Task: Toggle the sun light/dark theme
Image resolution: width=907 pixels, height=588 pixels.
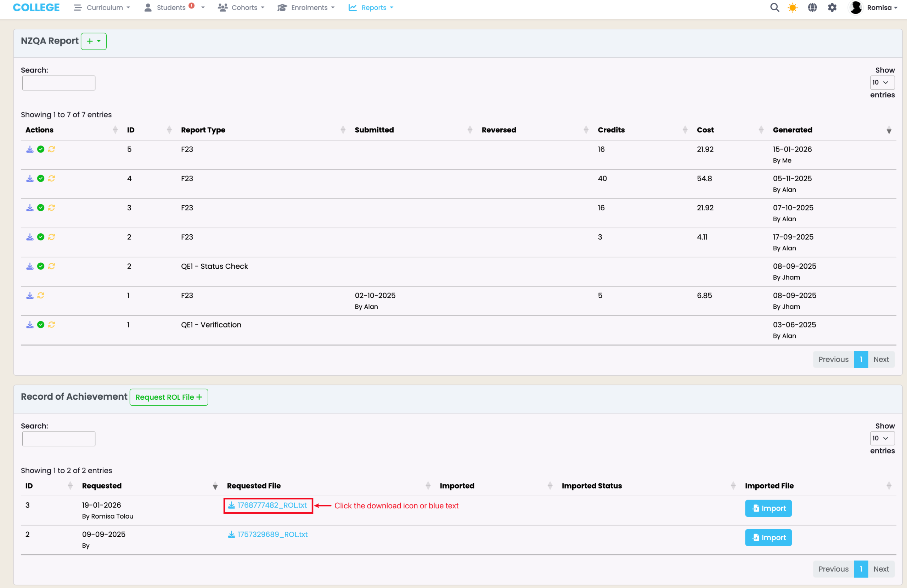Action: point(793,8)
